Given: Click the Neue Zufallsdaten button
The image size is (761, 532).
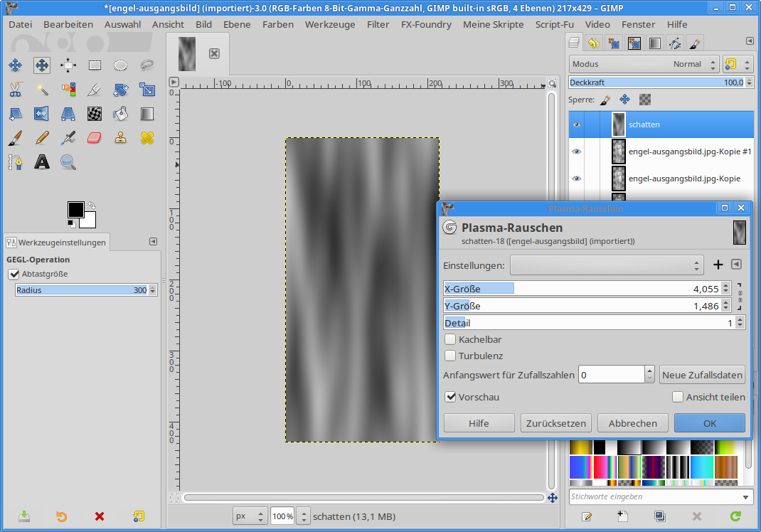Looking at the screenshot, I should point(702,375).
